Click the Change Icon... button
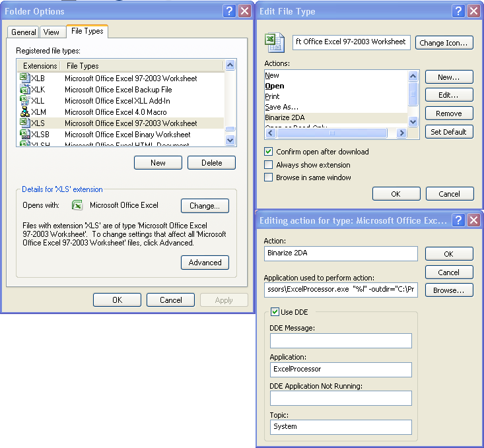The width and height of the screenshot is (484, 448). point(444,43)
